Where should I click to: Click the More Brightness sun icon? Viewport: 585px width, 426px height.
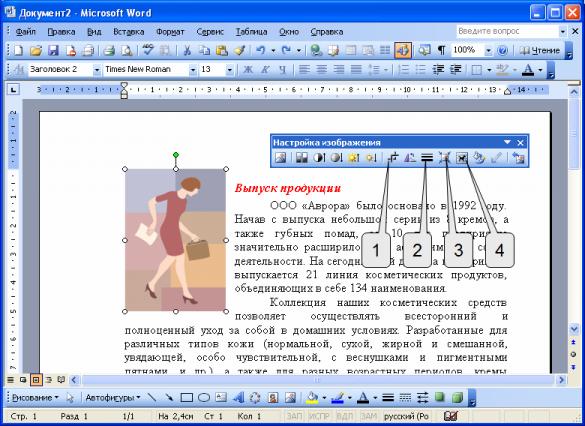coord(354,158)
